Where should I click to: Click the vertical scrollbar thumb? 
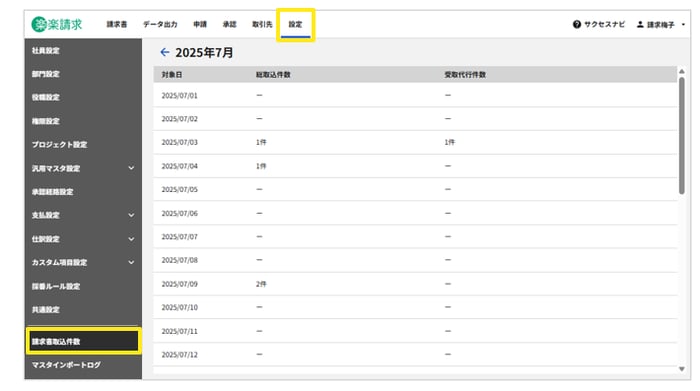682,136
